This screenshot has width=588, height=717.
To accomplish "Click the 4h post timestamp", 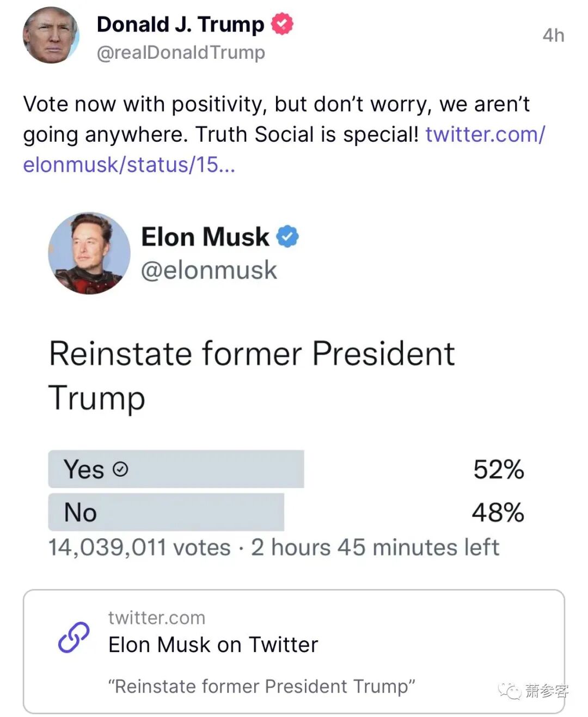I will [553, 35].
